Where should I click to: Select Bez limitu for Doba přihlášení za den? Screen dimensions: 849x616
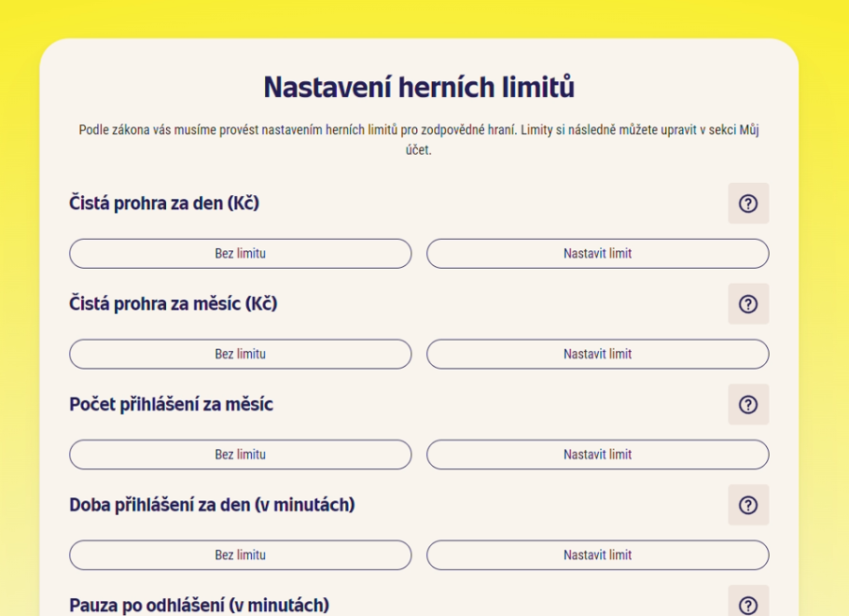click(x=241, y=555)
